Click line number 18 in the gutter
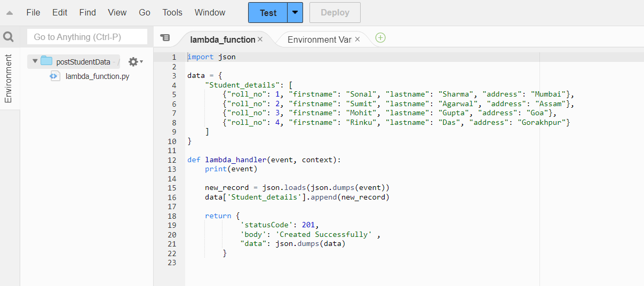 pyautogui.click(x=172, y=216)
